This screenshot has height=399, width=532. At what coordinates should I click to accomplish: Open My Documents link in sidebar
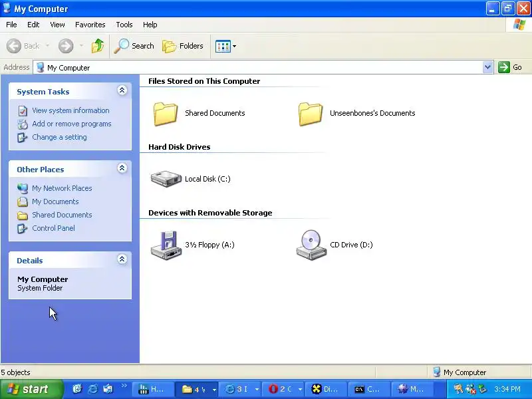click(x=55, y=201)
